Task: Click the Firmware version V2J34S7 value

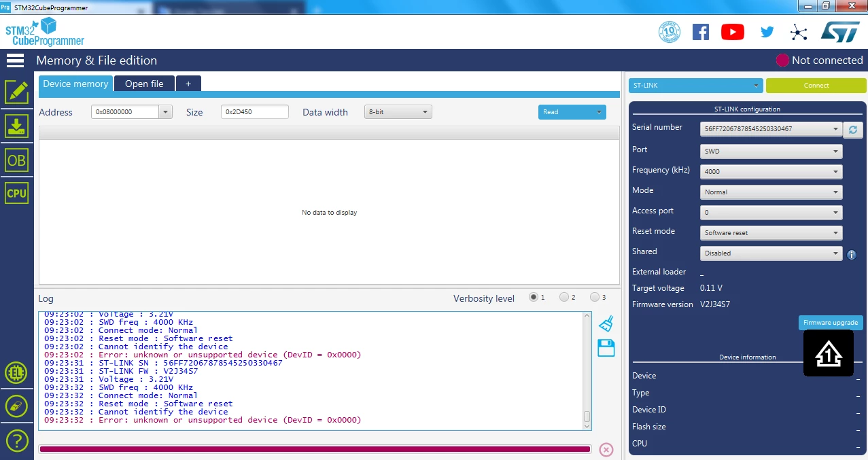Action: click(x=715, y=304)
